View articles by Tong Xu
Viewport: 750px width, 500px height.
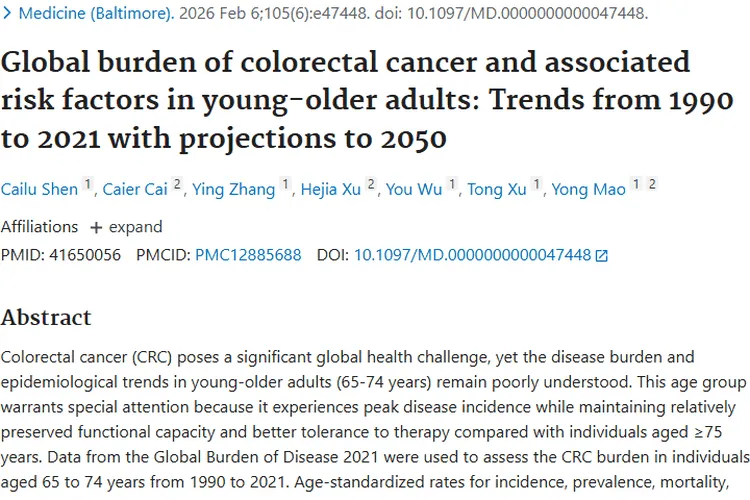pyautogui.click(x=498, y=188)
